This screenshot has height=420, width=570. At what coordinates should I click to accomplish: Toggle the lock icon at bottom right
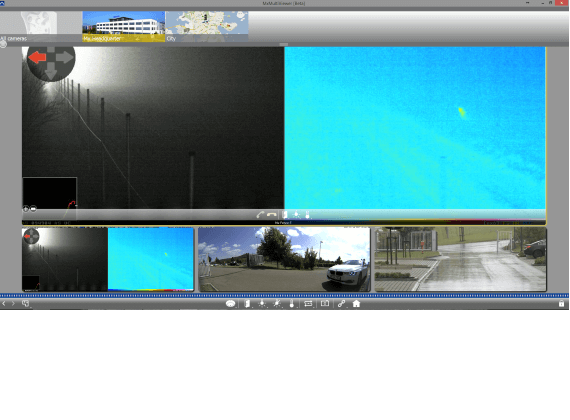coord(561,304)
